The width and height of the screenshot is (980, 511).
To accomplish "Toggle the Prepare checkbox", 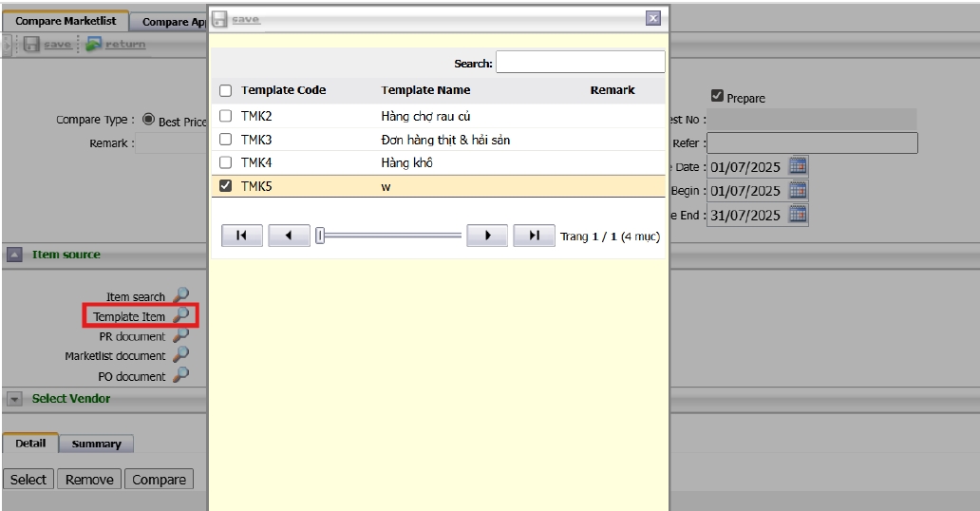I will [718, 97].
